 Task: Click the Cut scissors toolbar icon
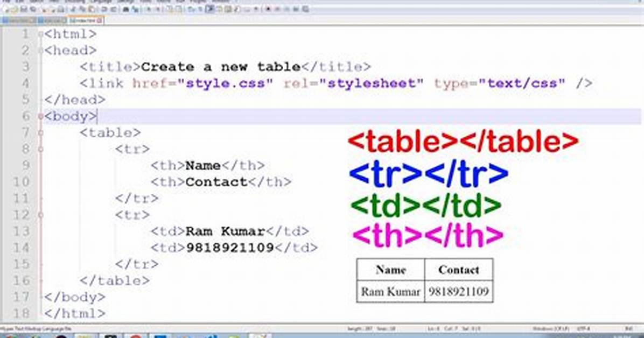pyautogui.click(x=72, y=9)
